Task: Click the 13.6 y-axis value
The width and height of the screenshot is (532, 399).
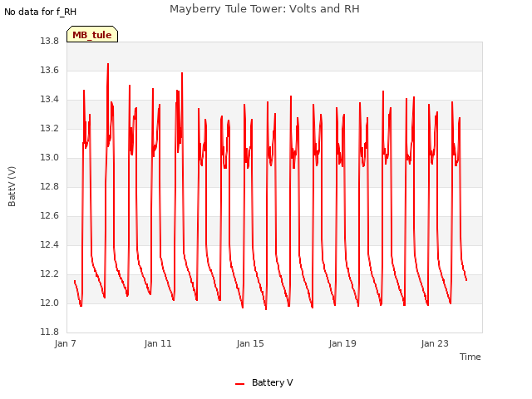Action: [50, 70]
